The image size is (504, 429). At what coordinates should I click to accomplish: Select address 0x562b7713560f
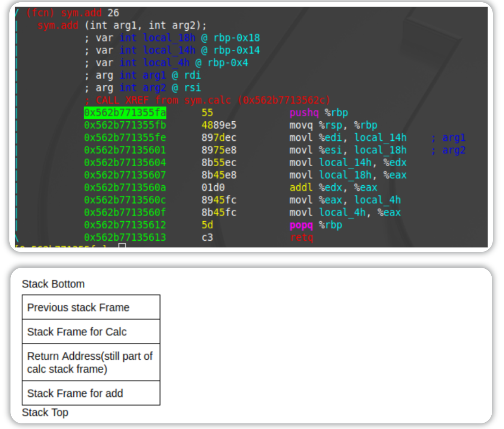(x=125, y=212)
